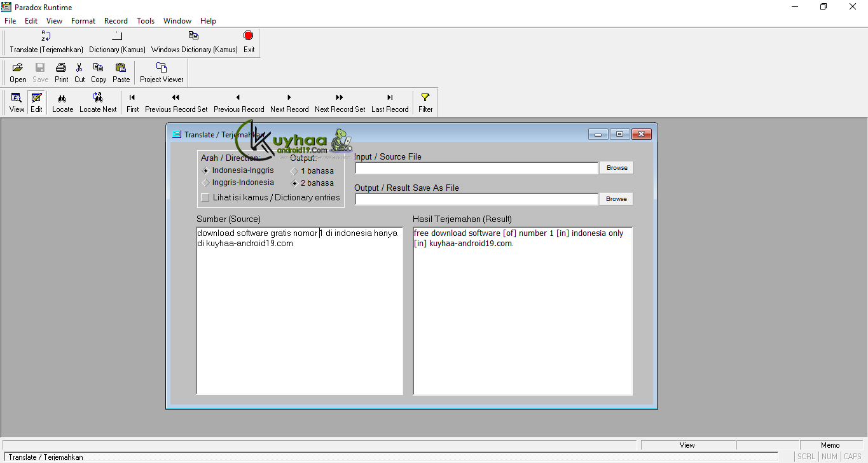Click the 'Hasil Terjemahan (Result)' label
This screenshot has height=463, width=868.
pyautogui.click(x=462, y=219)
